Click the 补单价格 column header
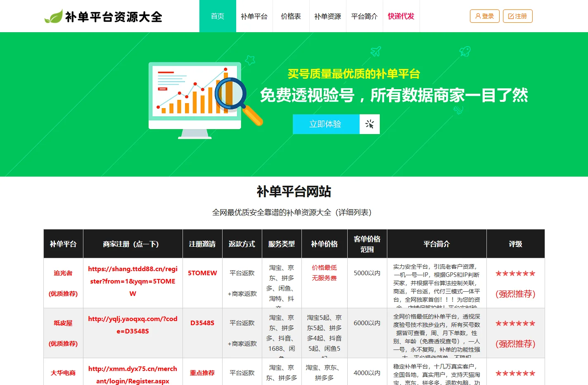588x385 pixels. click(325, 244)
